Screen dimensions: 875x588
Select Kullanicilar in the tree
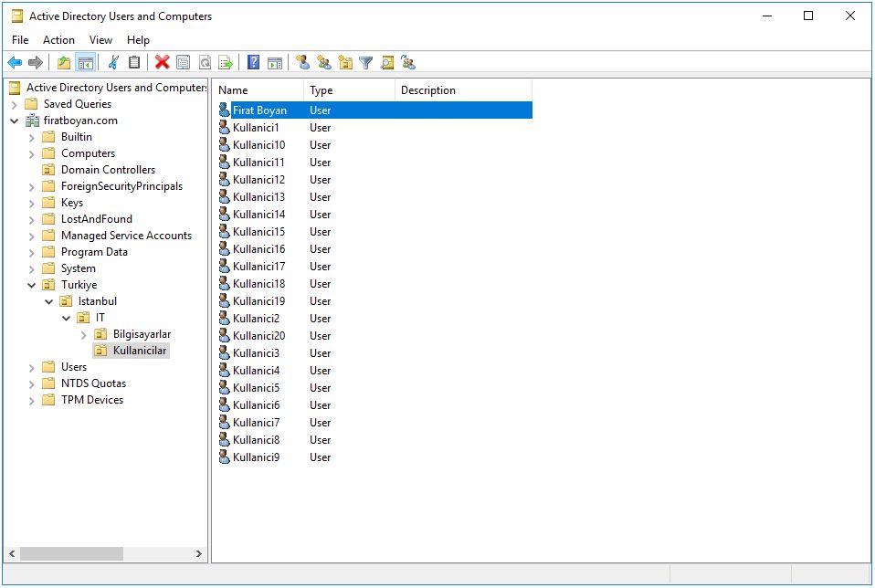pyautogui.click(x=140, y=351)
